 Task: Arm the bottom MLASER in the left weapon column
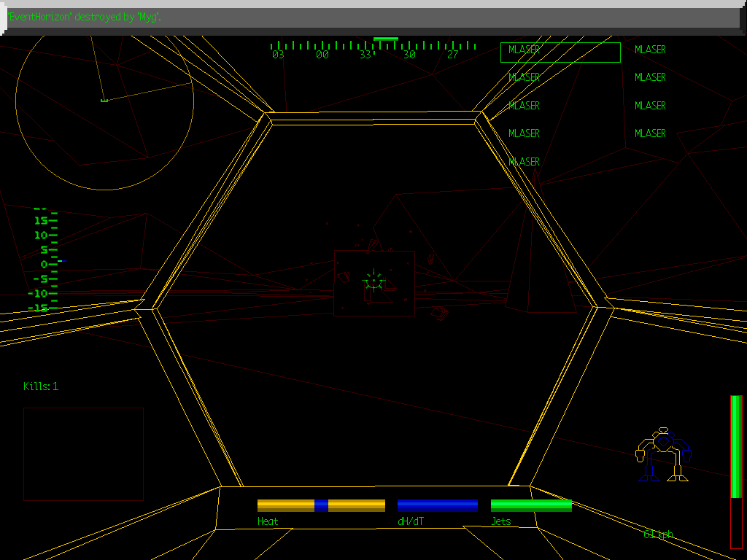(523, 161)
